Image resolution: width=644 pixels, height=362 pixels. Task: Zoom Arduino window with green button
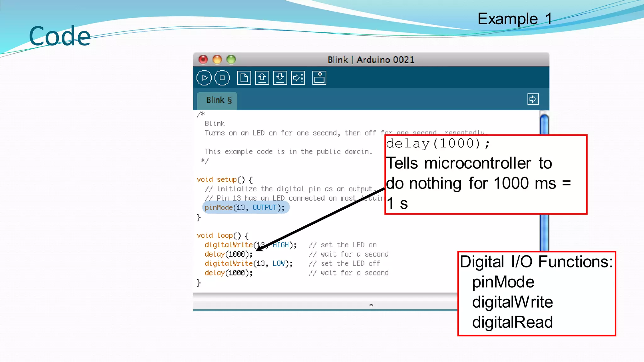tap(231, 59)
